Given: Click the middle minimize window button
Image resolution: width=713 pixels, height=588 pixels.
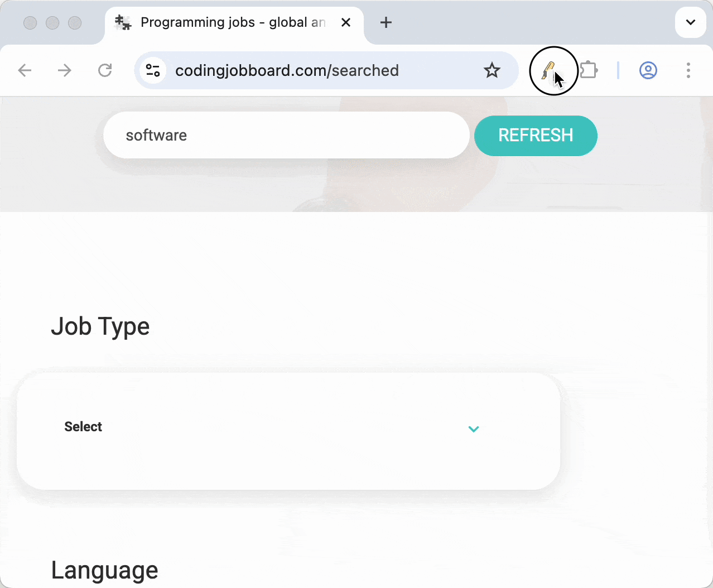Looking at the screenshot, I should [x=52, y=22].
